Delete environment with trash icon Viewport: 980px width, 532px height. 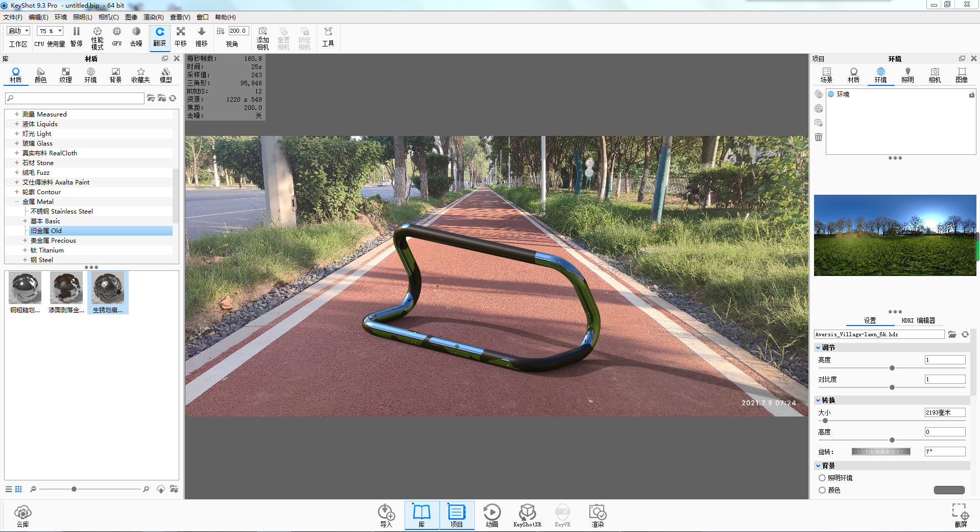(819, 137)
